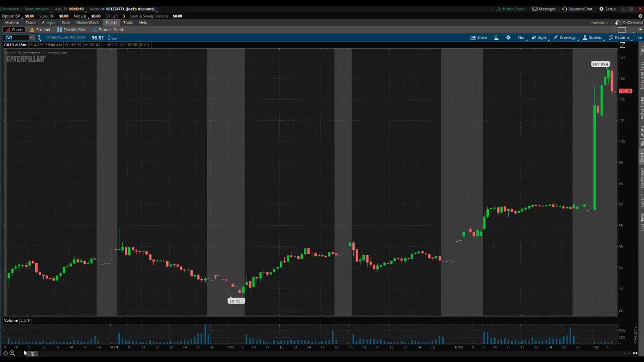Image resolution: width=644 pixels, height=362 pixels.
Task: Open the Product Depth sub-tab
Action: pos(108,30)
